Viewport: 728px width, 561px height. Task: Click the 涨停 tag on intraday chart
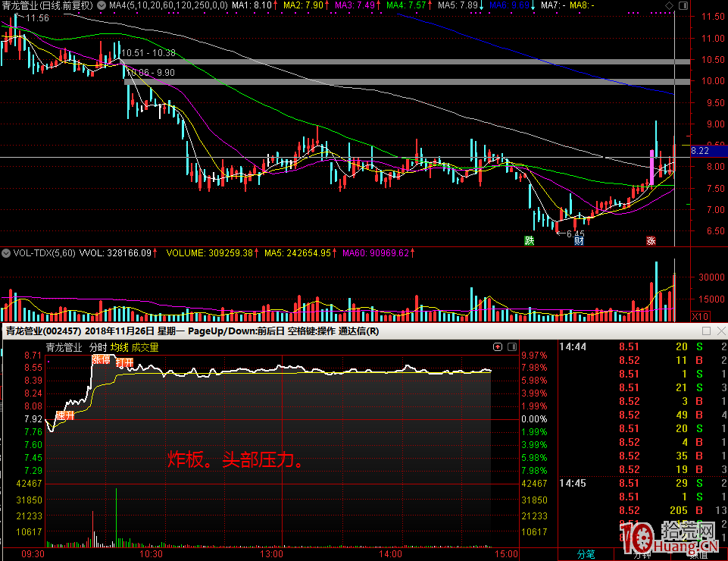101,359
